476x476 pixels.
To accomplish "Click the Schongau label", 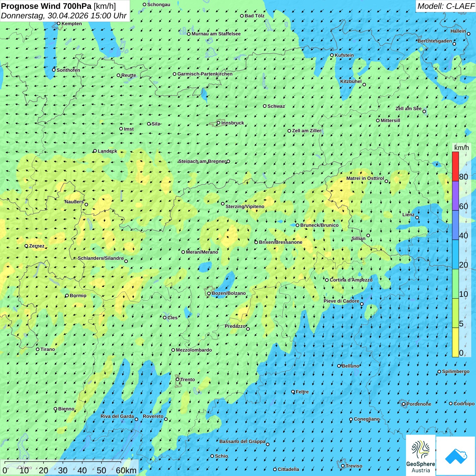I will 159,4.
